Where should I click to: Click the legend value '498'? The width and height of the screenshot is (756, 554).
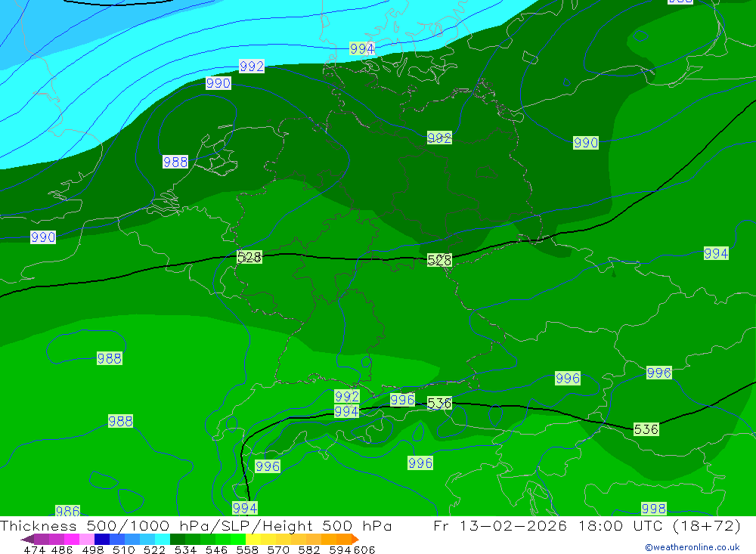pos(92,550)
